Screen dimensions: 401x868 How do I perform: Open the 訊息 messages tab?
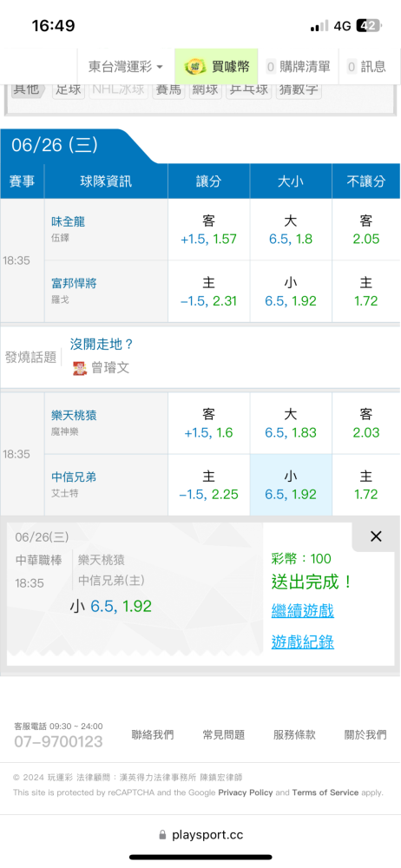tap(366, 67)
